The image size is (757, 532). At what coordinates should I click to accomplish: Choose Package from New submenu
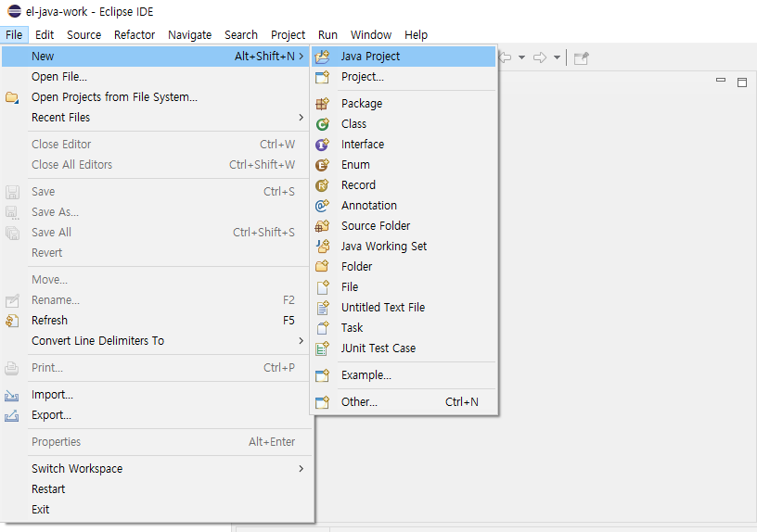[404, 104]
